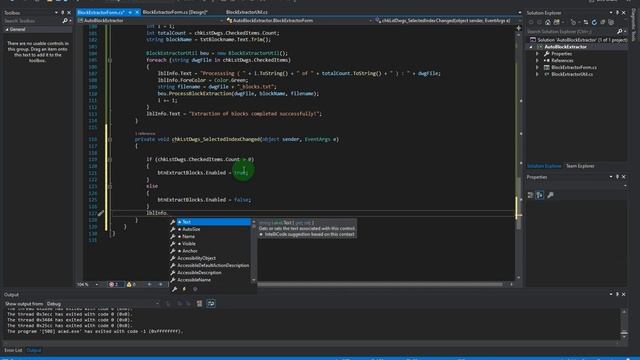Image resolution: width=640 pixels, height=360 pixels.
Task: Click the Solution Explorer search magnifier icon
Action: tap(620, 31)
